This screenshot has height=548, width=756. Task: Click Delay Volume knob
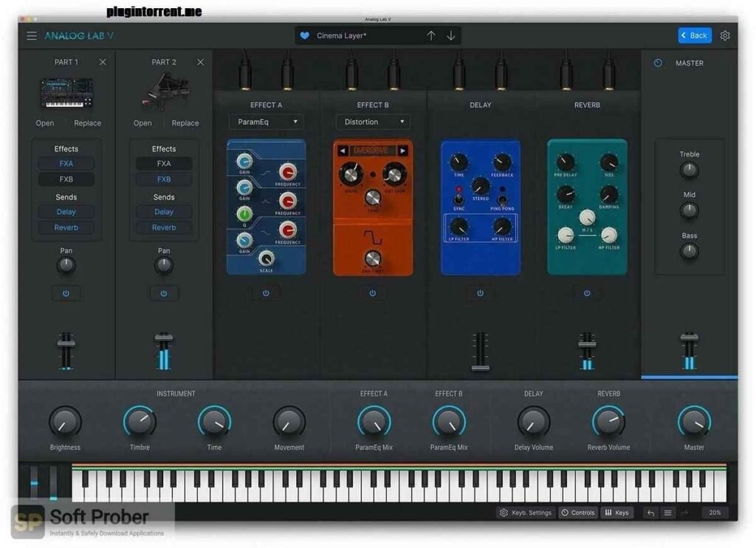533,422
